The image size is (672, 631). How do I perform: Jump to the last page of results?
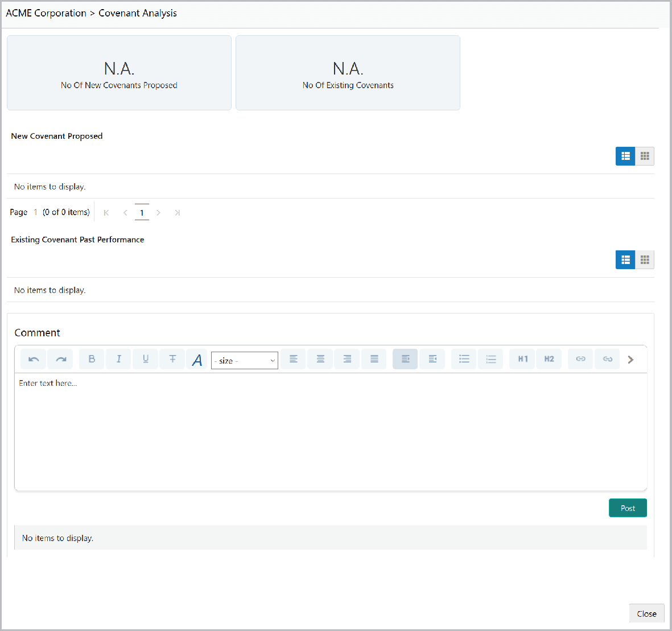[178, 213]
